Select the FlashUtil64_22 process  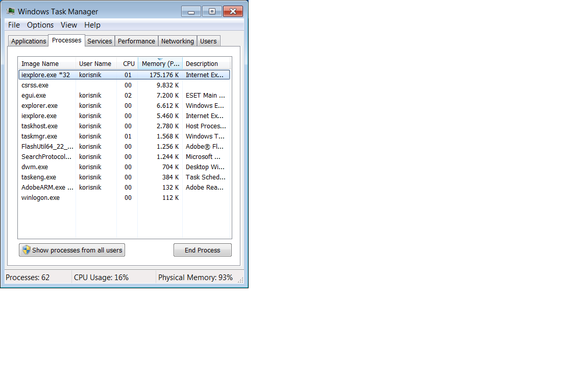point(124,147)
